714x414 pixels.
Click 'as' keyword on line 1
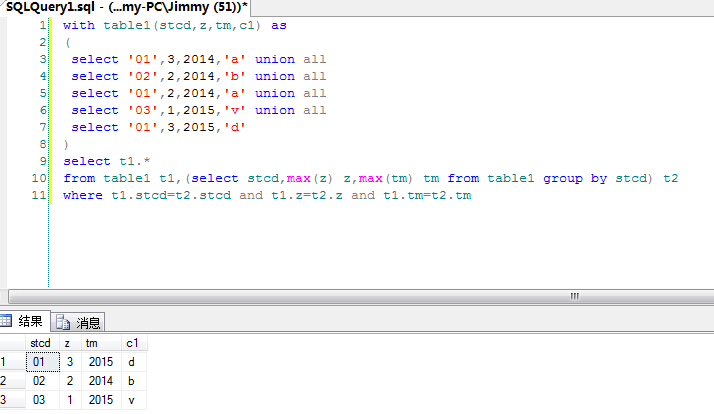pos(279,26)
